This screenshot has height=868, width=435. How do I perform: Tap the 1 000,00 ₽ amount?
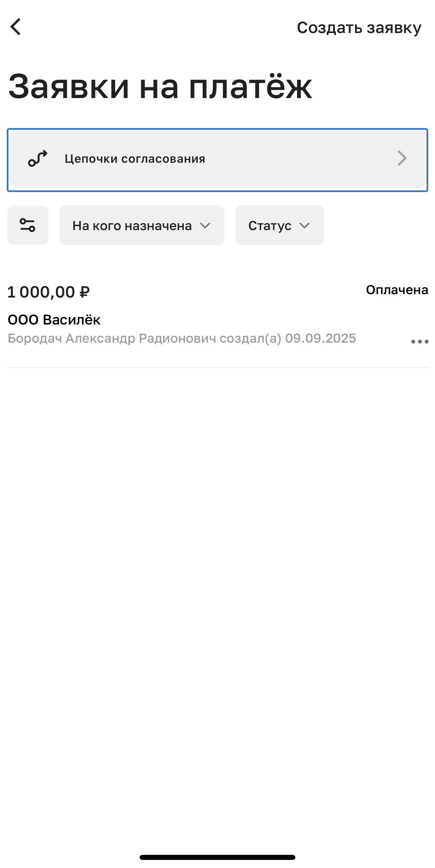click(x=41, y=292)
